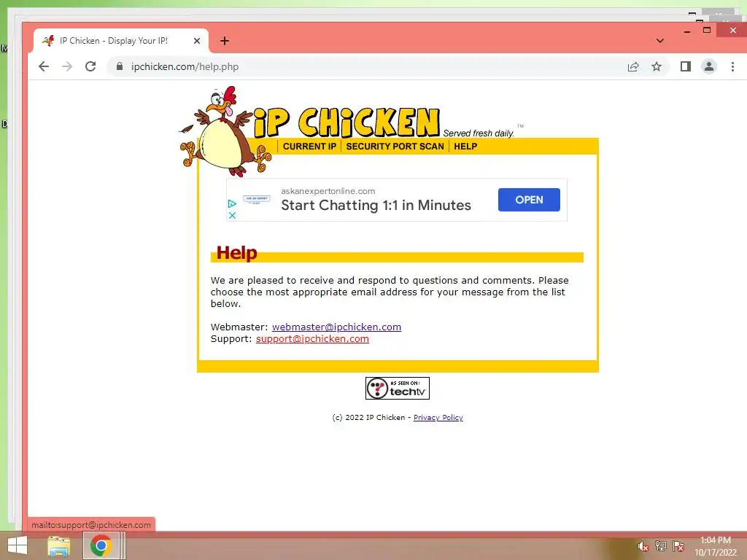Share this page using the share icon

click(633, 66)
